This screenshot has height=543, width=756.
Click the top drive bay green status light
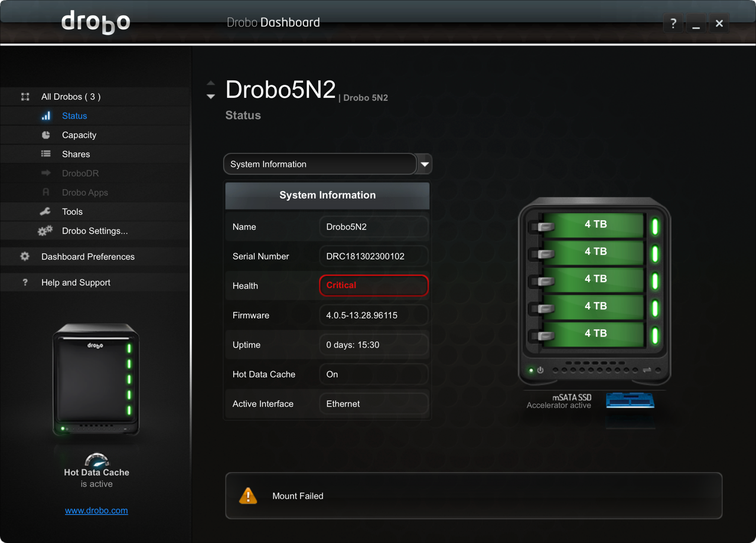tap(655, 227)
